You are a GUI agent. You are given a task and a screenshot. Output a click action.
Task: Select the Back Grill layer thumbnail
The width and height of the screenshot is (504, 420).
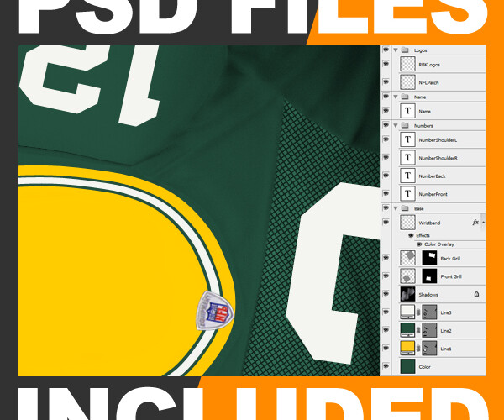407,258
